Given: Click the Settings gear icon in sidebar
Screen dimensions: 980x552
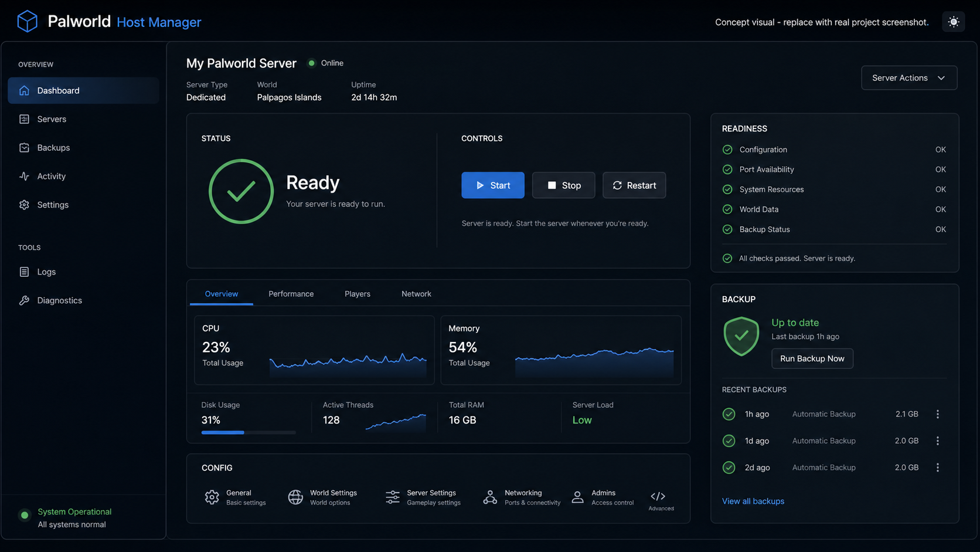Looking at the screenshot, I should pos(24,205).
